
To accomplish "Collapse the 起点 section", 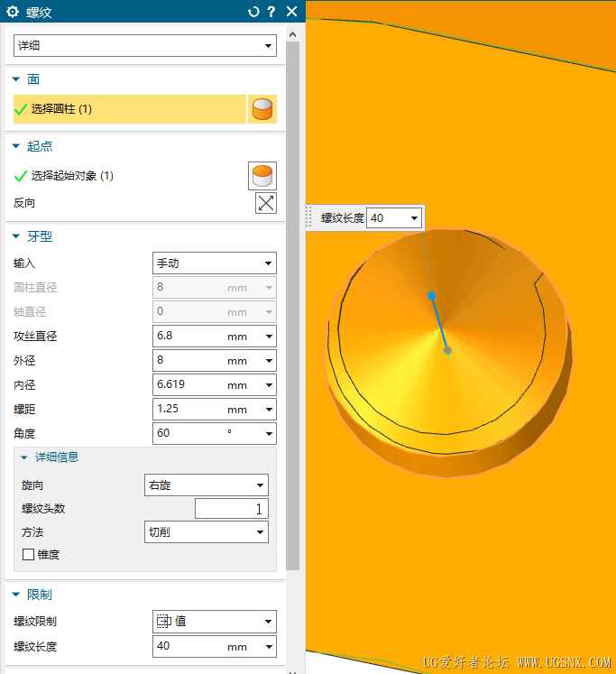I will click(16, 146).
